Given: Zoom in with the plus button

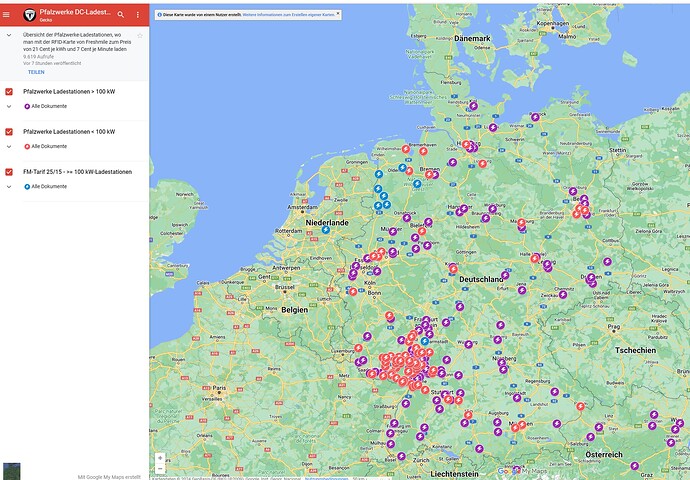Looking at the screenshot, I should pyautogui.click(x=160, y=458).
